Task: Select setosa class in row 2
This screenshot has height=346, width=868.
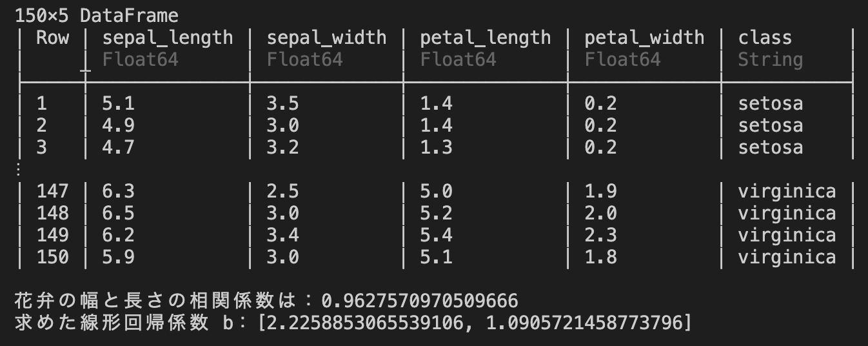Action: tap(771, 125)
